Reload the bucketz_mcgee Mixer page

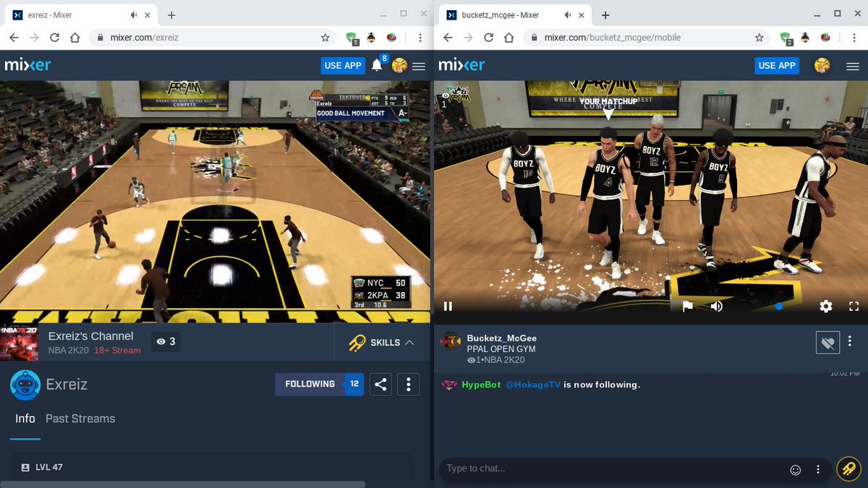(488, 38)
